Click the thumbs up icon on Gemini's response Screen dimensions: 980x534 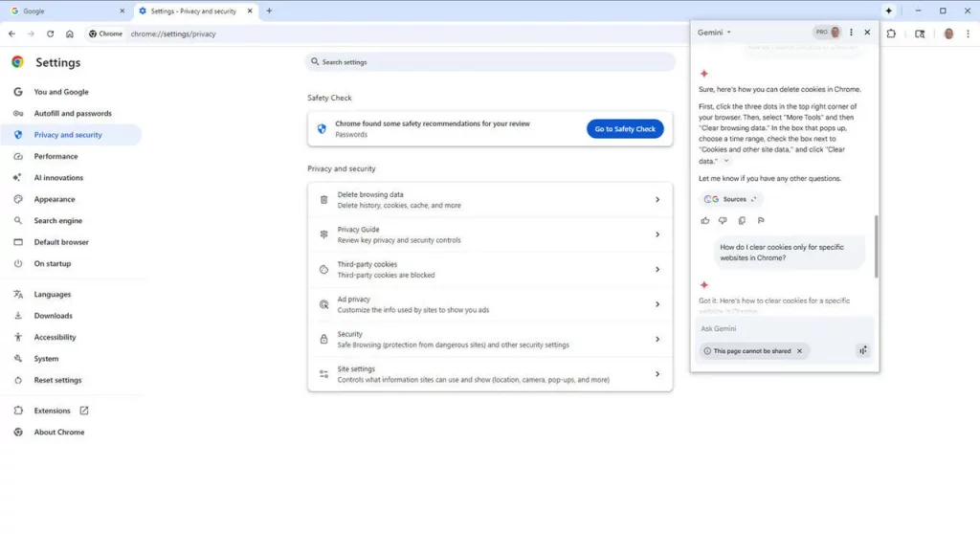[705, 220]
